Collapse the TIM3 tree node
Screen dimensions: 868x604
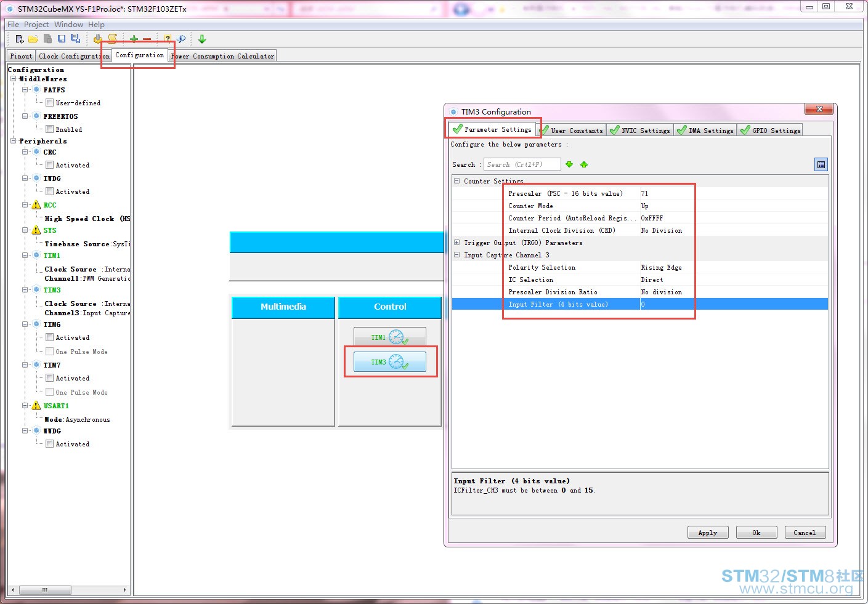coord(25,290)
